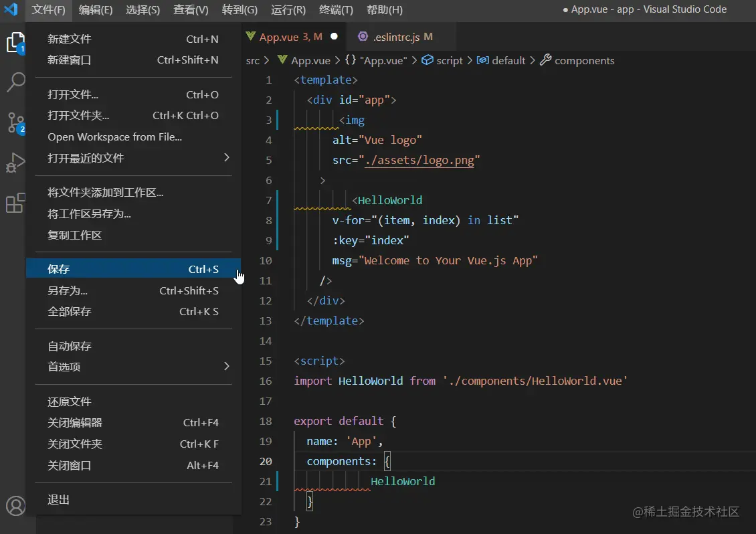The height and width of the screenshot is (534, 756).
Task: Click the "App.vue" quoted breadcrumb segment
Action: [383, 61]
